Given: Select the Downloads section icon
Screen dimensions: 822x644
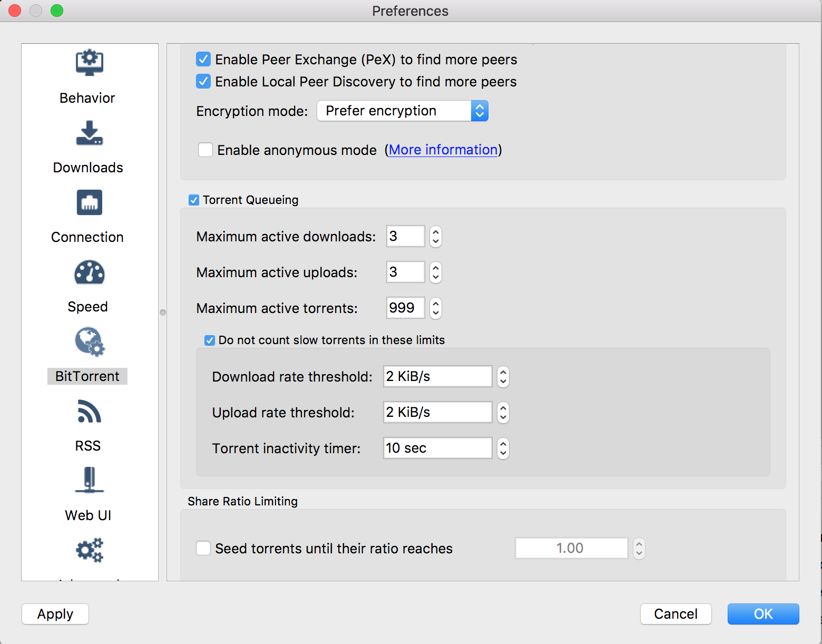Looking at the screenshot, I should (89, 133).
